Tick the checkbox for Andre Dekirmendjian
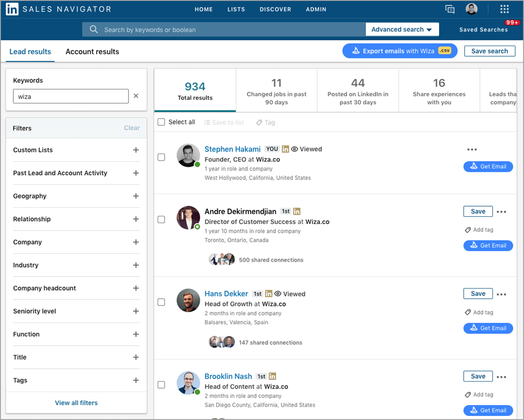The image size is (524, 420). pyautogui.click(x=161, y=219)
